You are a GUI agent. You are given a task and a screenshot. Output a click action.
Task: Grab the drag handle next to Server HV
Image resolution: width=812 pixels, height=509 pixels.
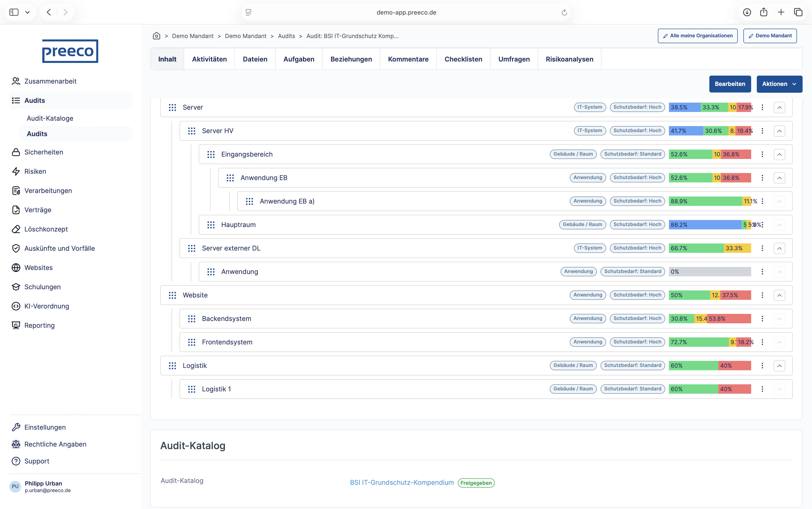tap(192, 131)
